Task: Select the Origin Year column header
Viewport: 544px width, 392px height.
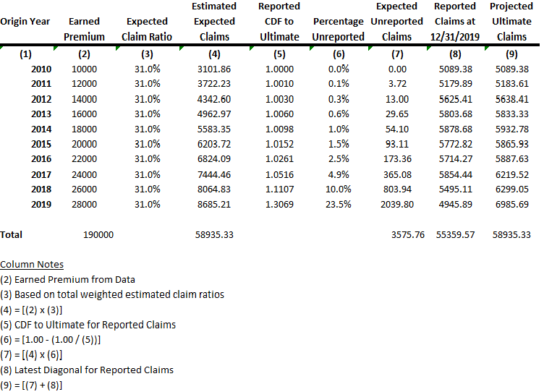Action: (25, 22)
